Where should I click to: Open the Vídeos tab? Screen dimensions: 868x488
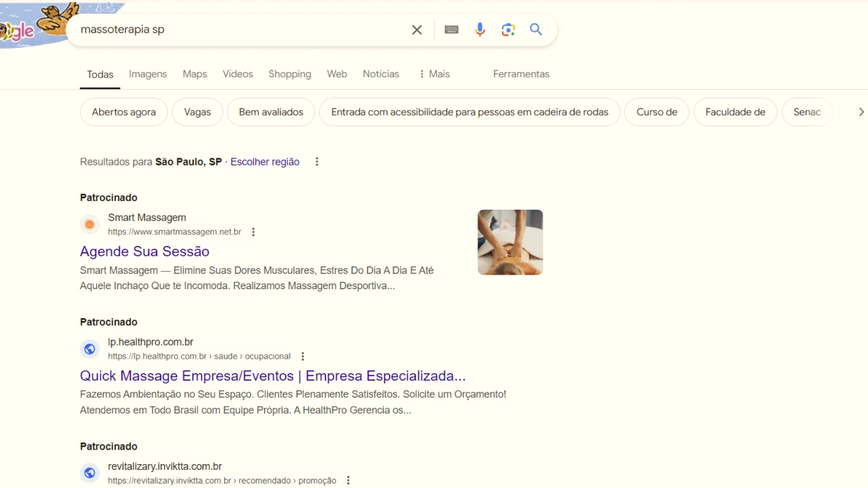pos(237,74)
